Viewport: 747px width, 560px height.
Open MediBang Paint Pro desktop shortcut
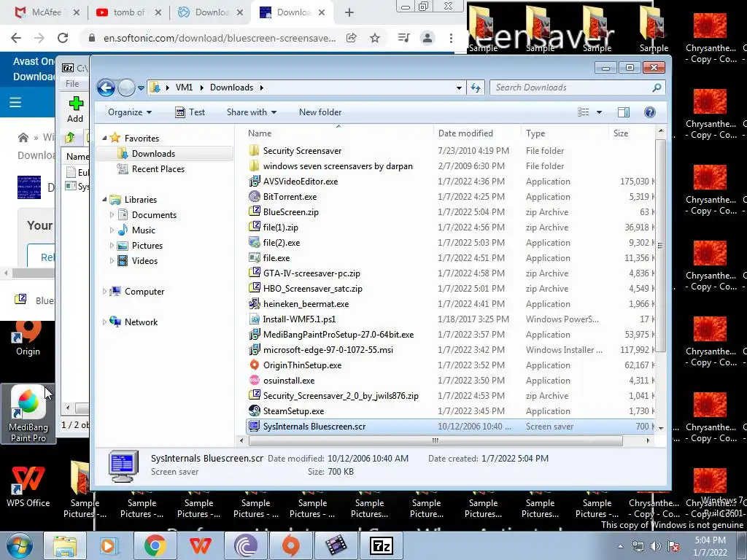click(28, 414)
